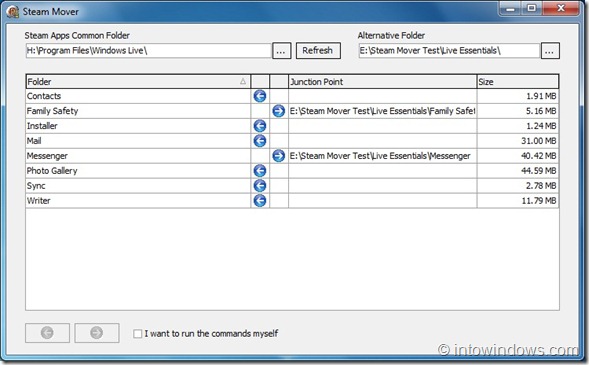Minimize the Steam Mover window
The width and height of the screenshot is (589, 365).
point(510,8)
